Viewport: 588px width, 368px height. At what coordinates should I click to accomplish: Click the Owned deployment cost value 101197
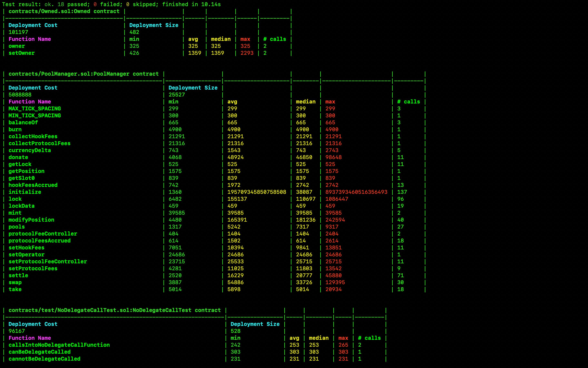pyautogui.click(x=18, y=32)
